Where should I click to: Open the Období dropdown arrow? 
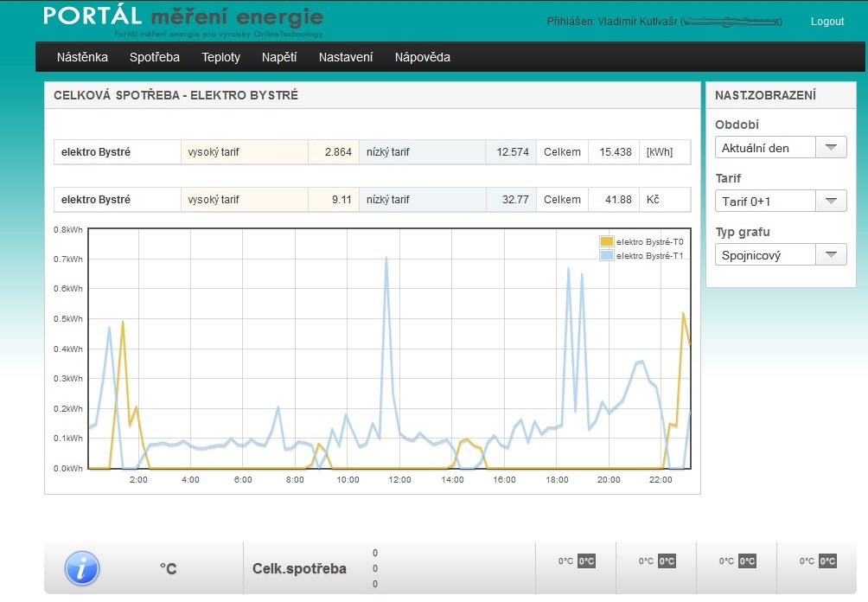(830, 148)
